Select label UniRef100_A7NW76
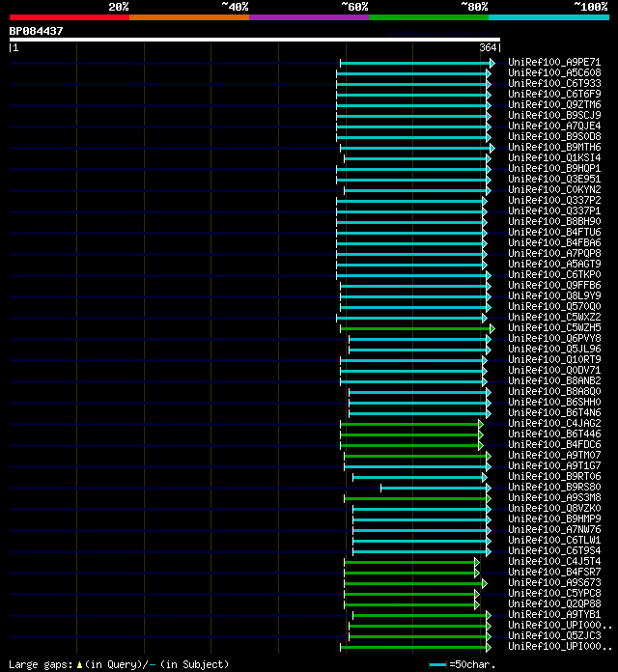This screenshot has width=618, height=672. coord(554,529)
